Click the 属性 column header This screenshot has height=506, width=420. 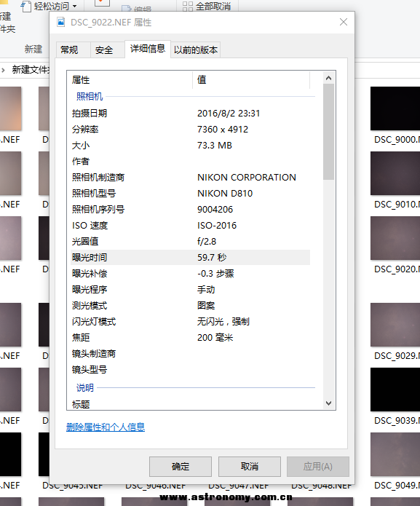click(x=130, y=79)
